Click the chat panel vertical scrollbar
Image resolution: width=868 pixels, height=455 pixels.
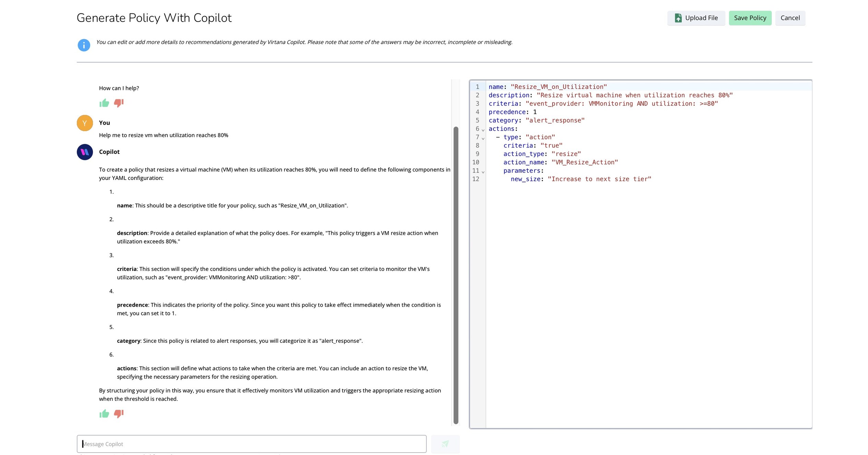click(x=456, y=275)
